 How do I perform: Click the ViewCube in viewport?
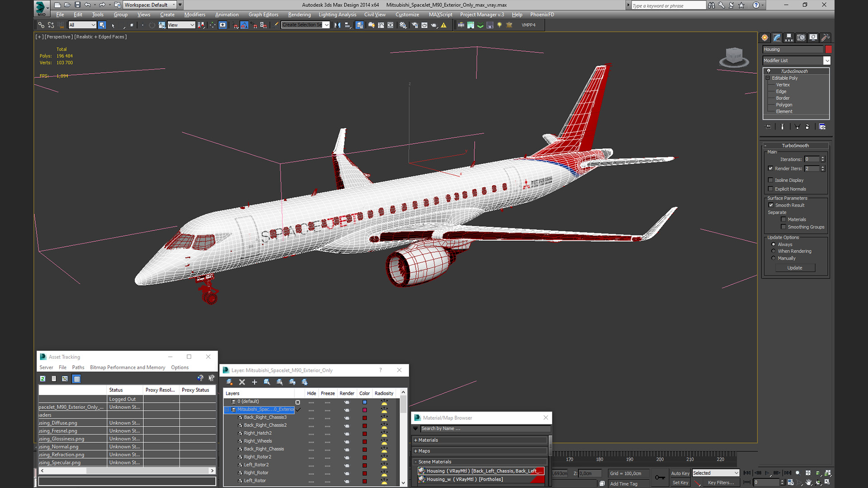point(734,57)
